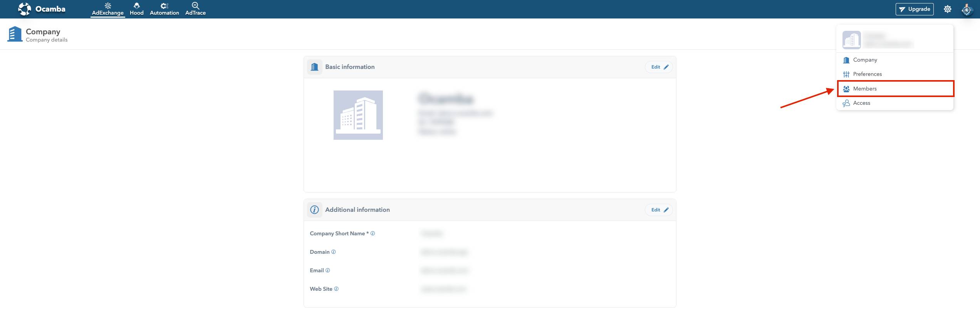Screen dimensions: 980x310
Task: Click the info icon beside Domain
Action: pos(334,252)
